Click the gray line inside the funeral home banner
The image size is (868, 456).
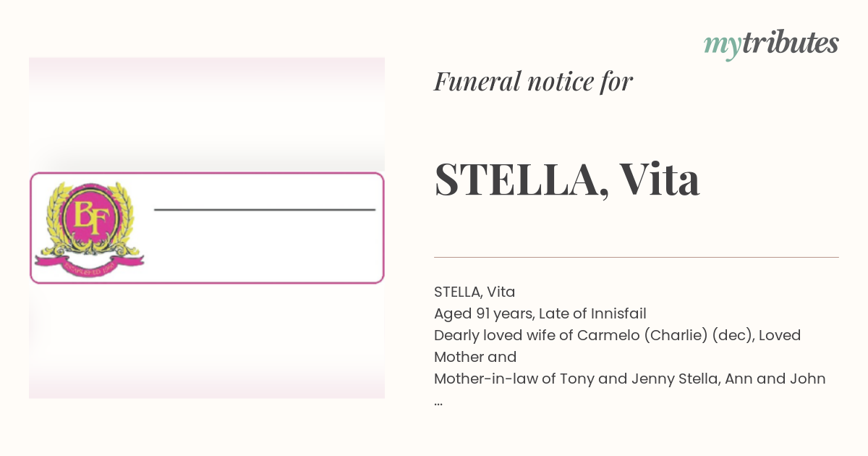click(265, 210)
